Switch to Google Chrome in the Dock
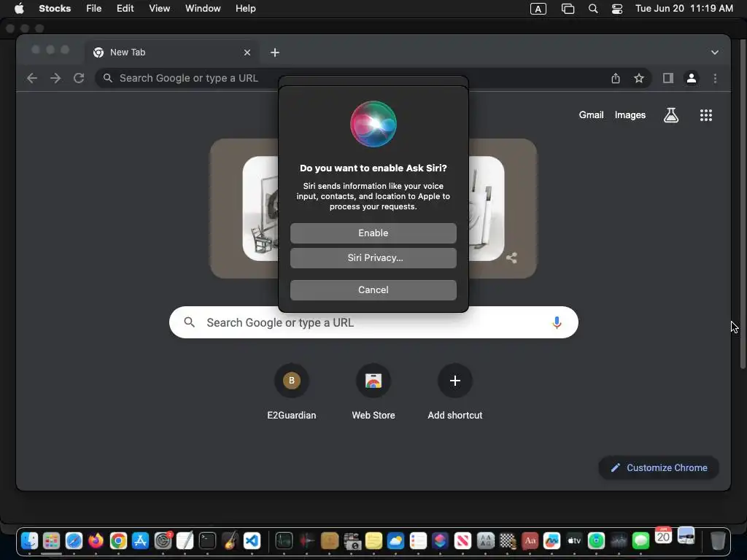 [118, 541]
